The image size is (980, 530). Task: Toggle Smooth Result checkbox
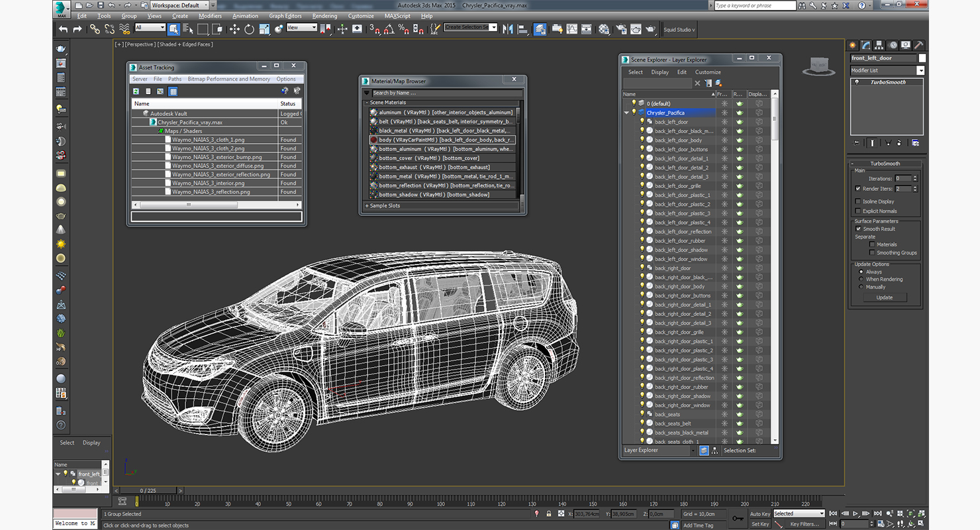858,229
